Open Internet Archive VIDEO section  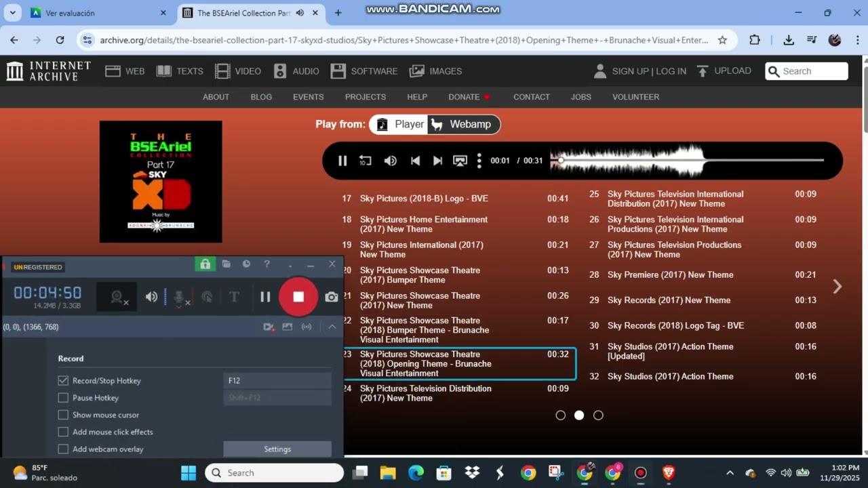pos(238,71)
